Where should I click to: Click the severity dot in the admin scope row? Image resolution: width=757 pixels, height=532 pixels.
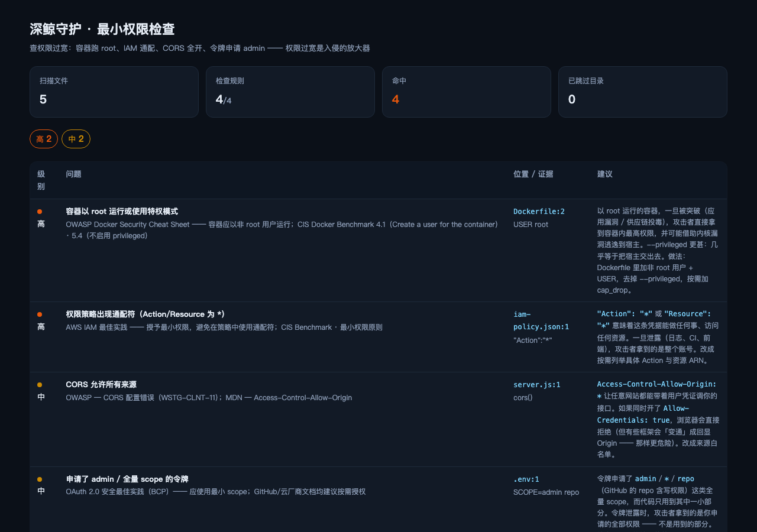coord(40,479)
